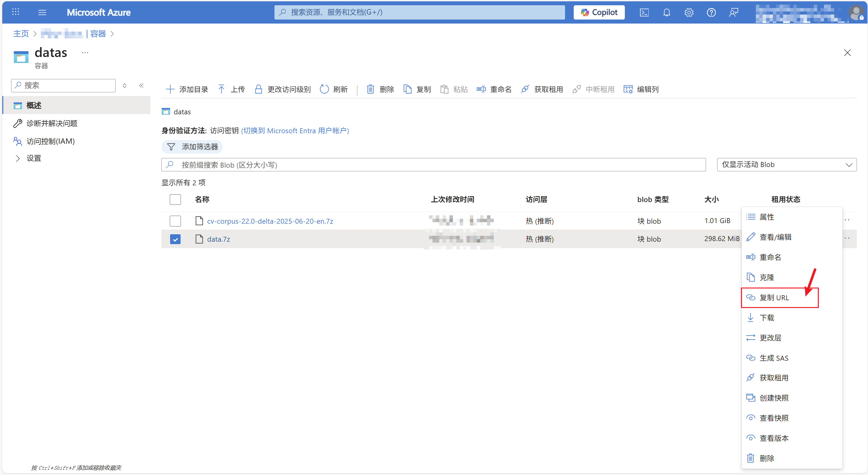Open Azure Cloud Shell icon
Screen dimensions: 868x475
point(644,12)
